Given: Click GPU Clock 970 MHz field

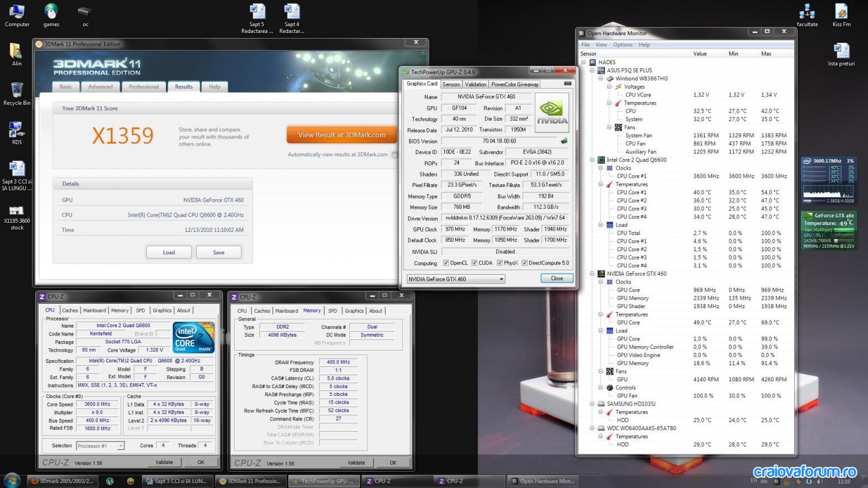Looking at the screenshot, I should [x=454, y=229].
